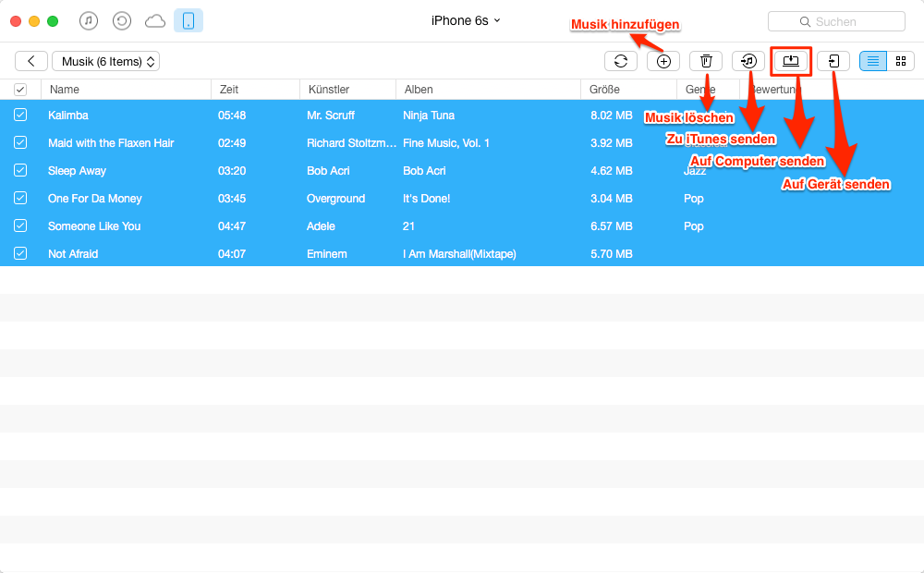Select the song title Sleep Away
The height and width of the screenshot is (573, 924).
pos(78,171)
